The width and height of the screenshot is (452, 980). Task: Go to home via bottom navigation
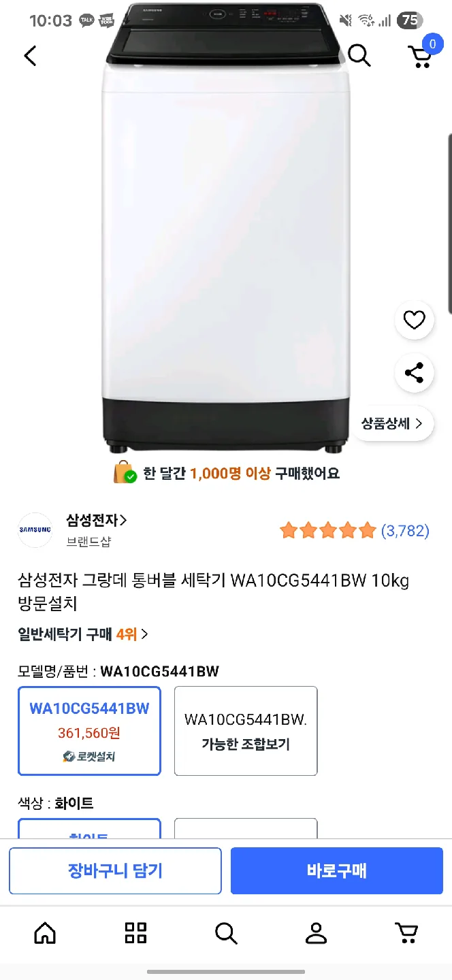(x=45, y=933)
